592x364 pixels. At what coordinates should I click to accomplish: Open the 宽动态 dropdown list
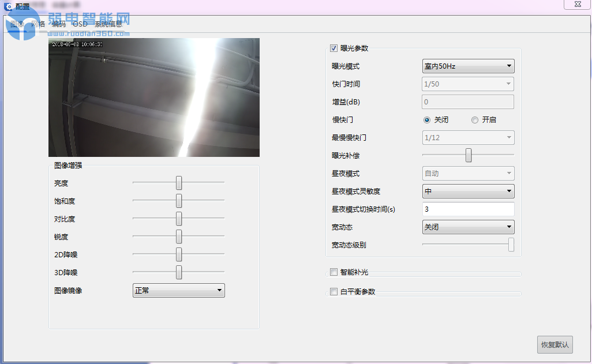coord(468,227)
